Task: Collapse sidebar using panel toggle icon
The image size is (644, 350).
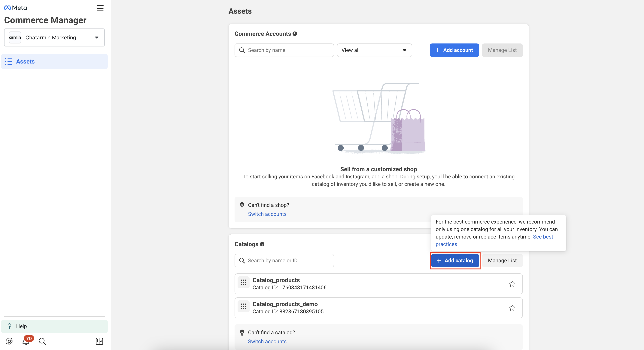Action: (x=99, y=341)
